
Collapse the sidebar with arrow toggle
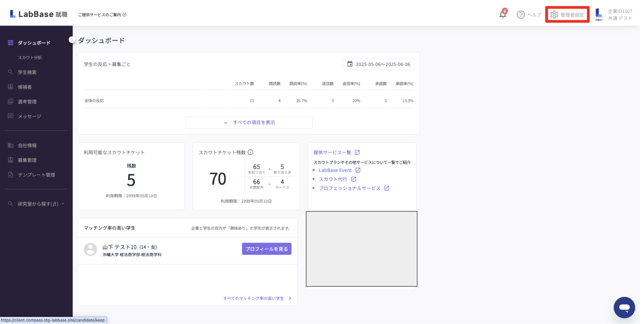coord(72,40)
